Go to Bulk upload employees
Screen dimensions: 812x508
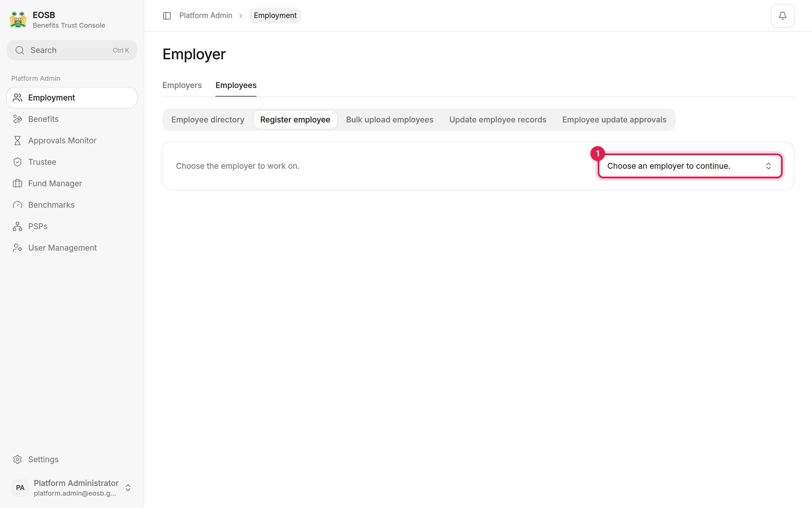pos(390,120)
